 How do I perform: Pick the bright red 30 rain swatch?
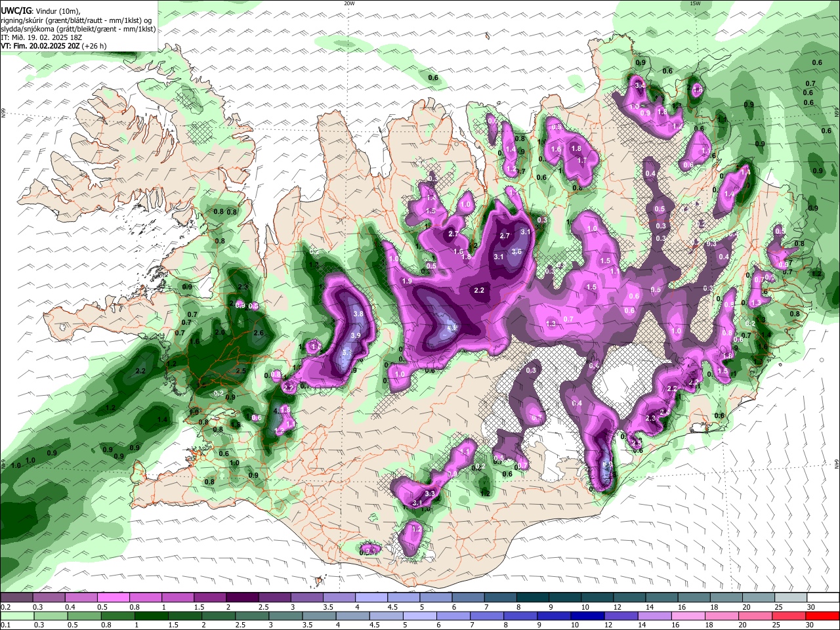tap(822, 616)
